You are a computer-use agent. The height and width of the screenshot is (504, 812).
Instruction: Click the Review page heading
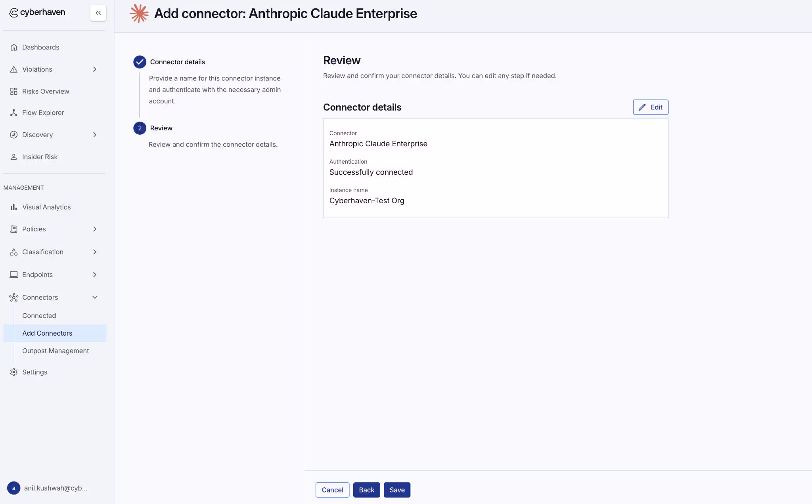point(342,60)
